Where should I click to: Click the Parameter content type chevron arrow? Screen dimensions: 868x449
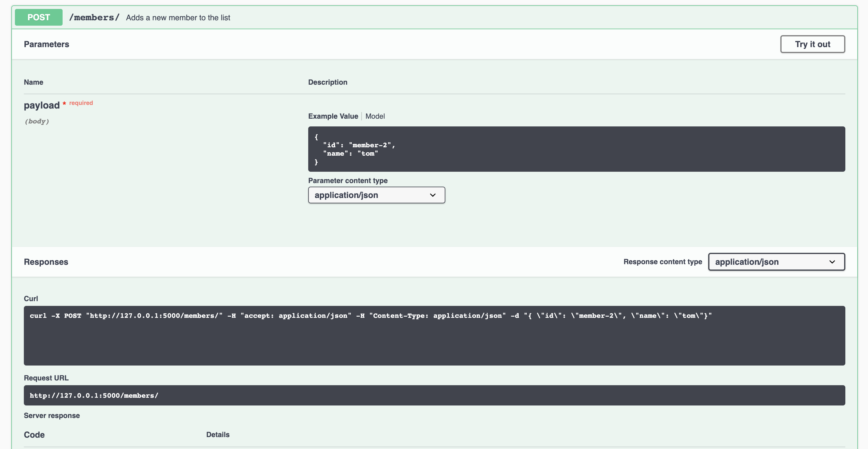[x=432, y=195]
